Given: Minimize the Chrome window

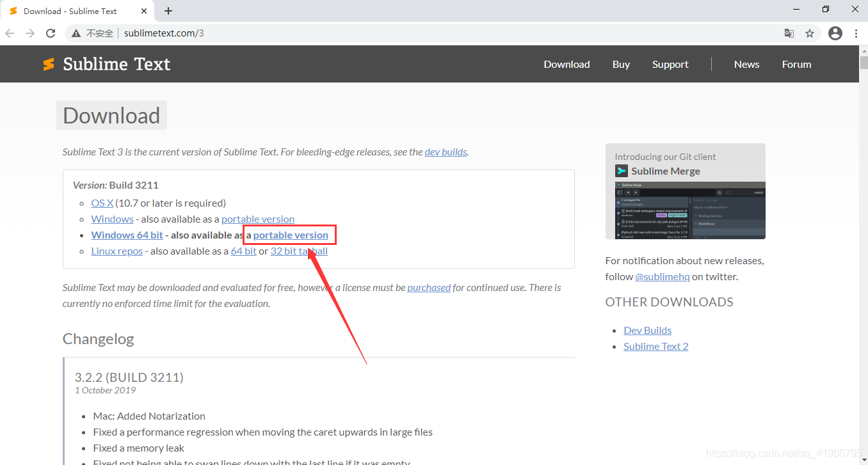Looking at the screenshot, I should coord(797,9).
